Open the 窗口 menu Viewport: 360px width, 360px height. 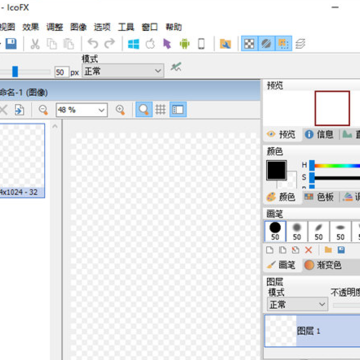coord(150,27)
